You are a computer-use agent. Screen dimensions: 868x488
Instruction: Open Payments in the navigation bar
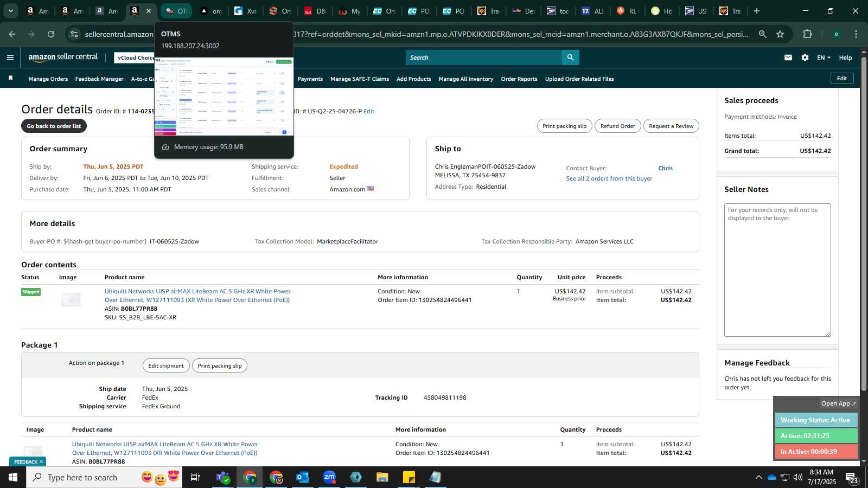310,79
